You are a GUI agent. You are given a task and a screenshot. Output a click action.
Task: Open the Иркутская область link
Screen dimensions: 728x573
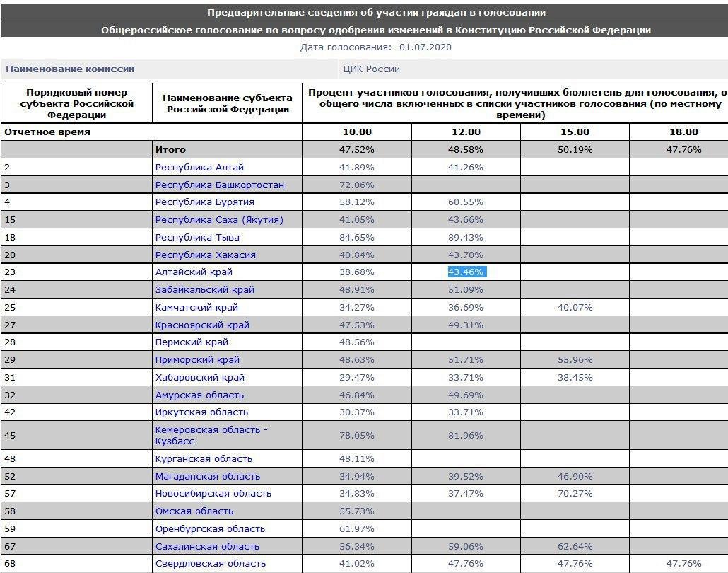201,412
